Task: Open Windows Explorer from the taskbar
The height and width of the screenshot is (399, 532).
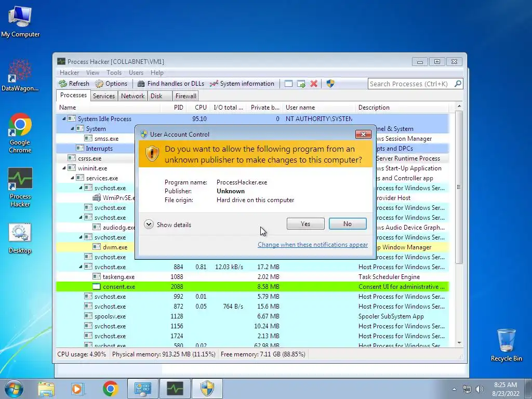Action: 46,389
